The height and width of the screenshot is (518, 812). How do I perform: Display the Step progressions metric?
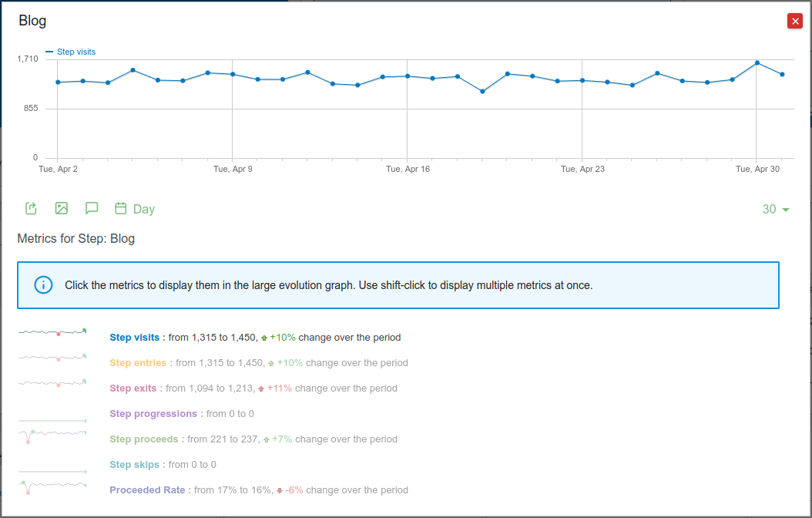click(153, 414)
